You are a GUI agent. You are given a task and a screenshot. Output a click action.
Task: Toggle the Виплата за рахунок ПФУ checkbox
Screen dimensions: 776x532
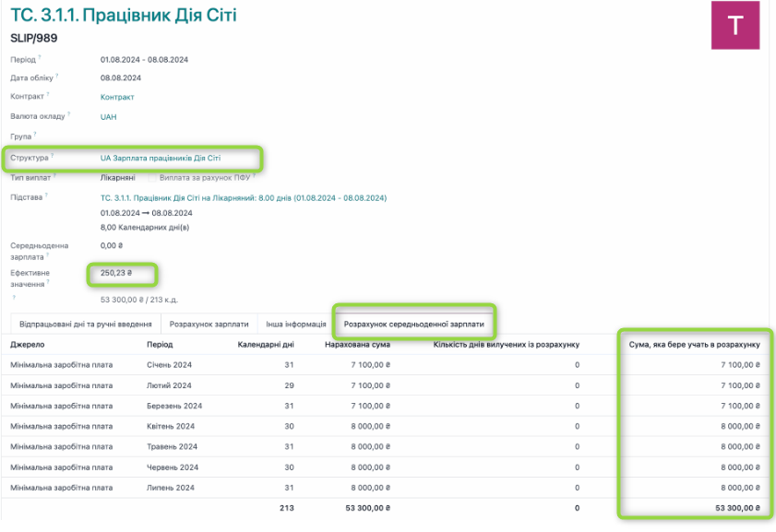151,177
